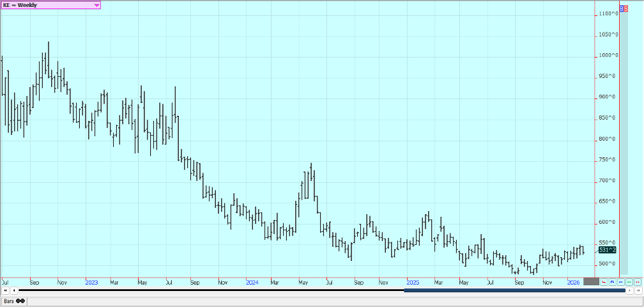
Task: Click the red chart tool icon near 2026
Action: (604, 281)
